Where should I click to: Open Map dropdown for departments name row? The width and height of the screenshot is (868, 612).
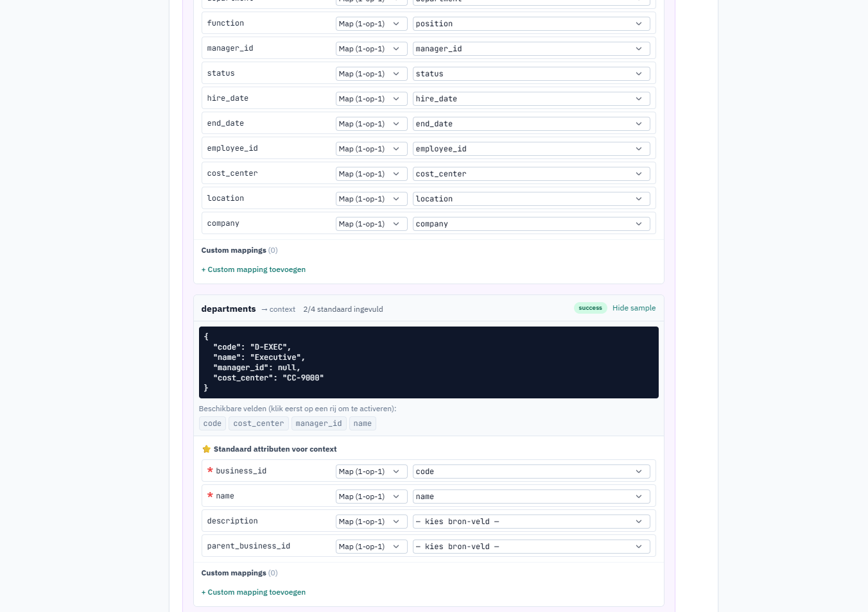[x=371, y=497]
